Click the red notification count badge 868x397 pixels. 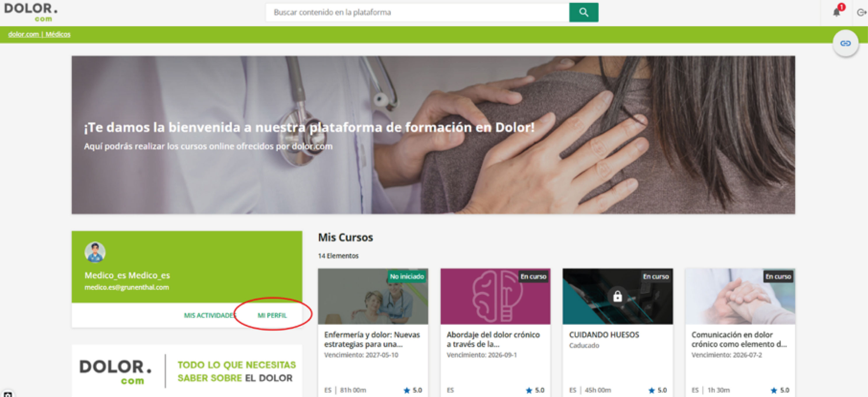click(842, 7)
